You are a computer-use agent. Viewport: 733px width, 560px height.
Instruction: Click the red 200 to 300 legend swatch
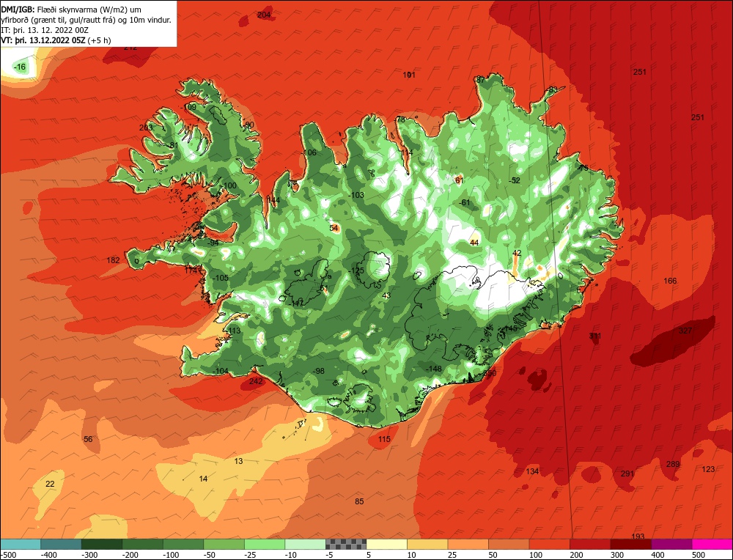pos(590,544)
